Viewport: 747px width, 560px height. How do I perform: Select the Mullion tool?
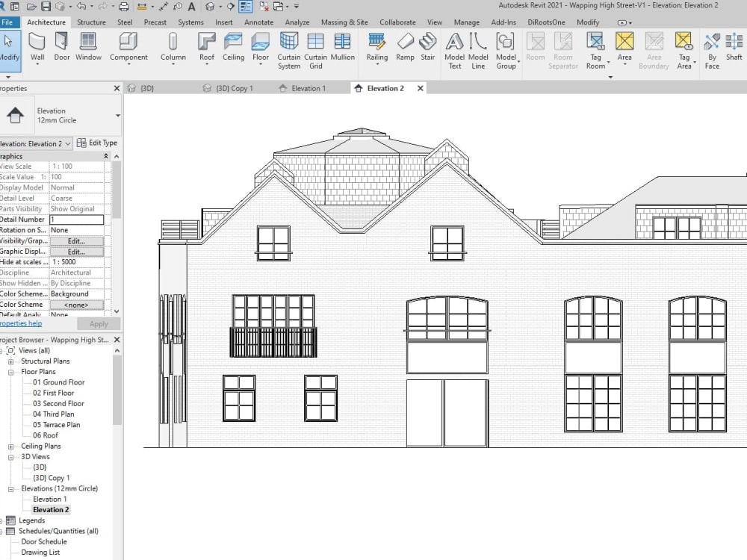coord(343,48)
